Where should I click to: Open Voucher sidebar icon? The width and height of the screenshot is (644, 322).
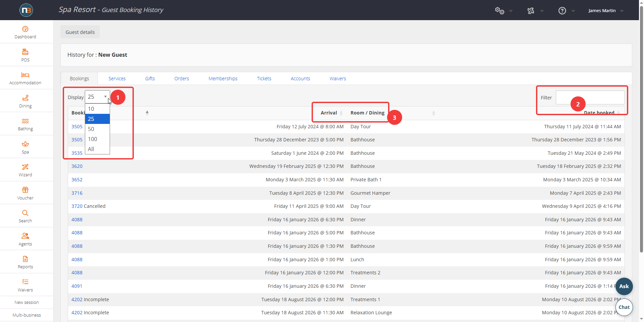25,193
